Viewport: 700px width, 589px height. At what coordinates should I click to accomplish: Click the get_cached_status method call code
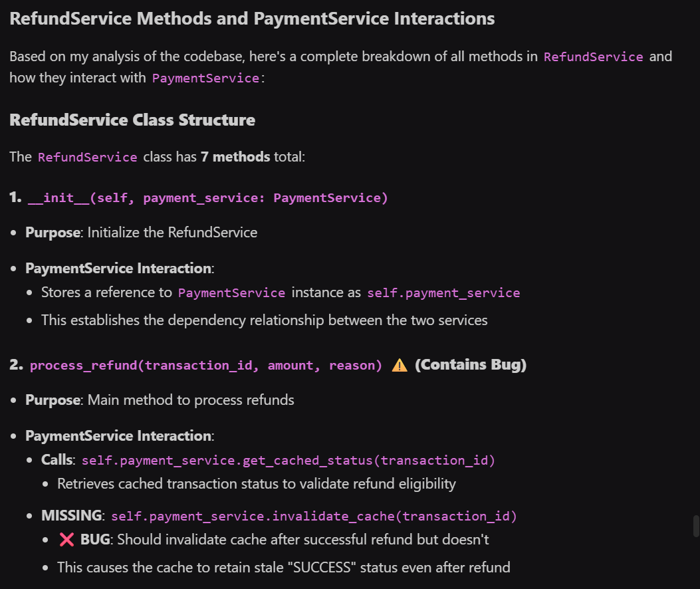(291, 460)
